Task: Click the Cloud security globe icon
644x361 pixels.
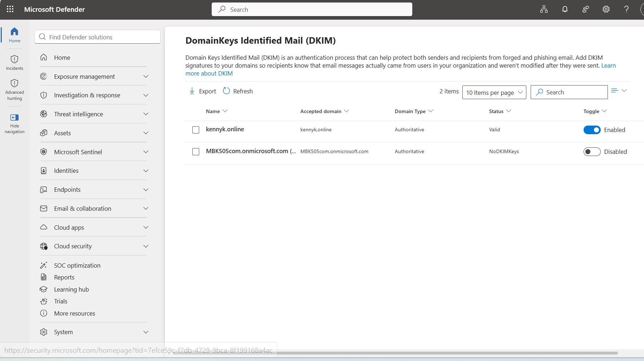Action: coord(44,246)
